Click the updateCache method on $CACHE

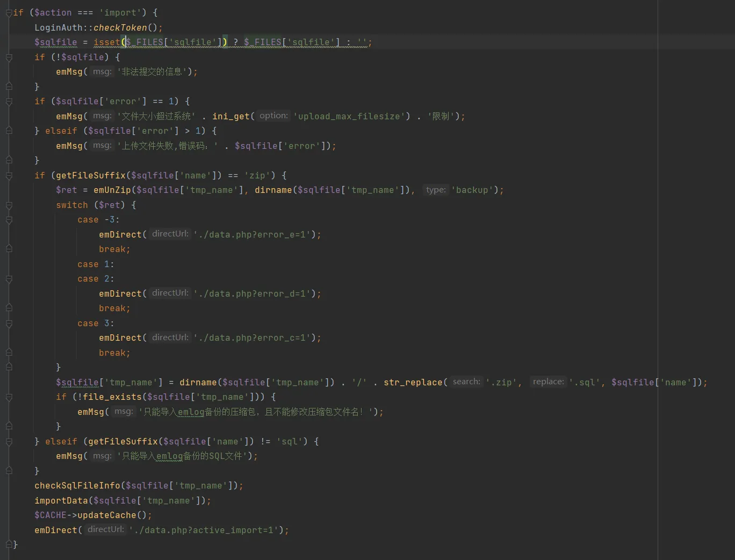[106, 515]
